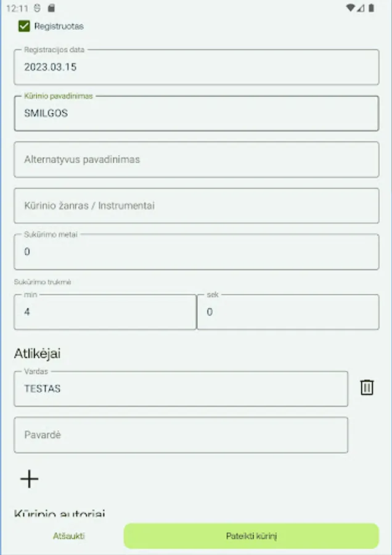Tap Atšaukti to cancel
The image size is (392, 555).
(x=68, y=536)
